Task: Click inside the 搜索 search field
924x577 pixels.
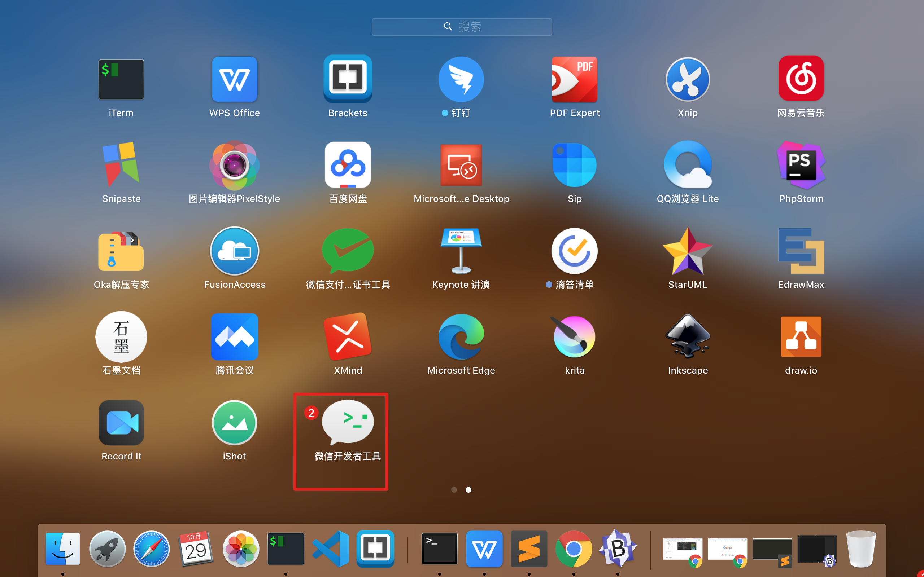Action: (462, 27)
